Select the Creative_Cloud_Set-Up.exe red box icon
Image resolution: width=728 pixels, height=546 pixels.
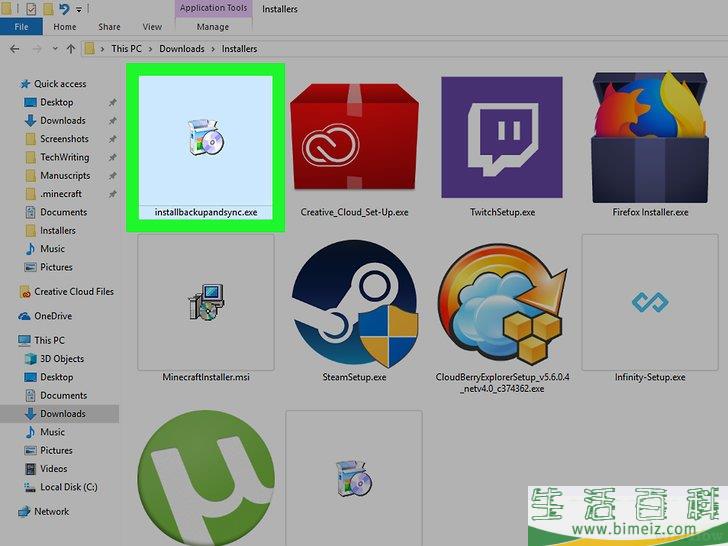pyautogui.click(x=354, y=137)
